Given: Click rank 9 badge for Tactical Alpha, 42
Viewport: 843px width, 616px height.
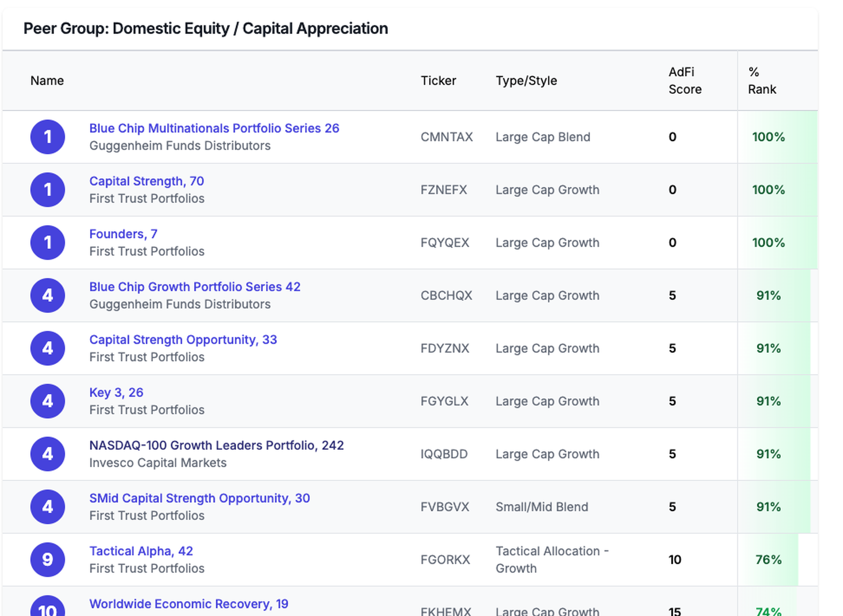Looking at the screenshot, I should point(47,560).
